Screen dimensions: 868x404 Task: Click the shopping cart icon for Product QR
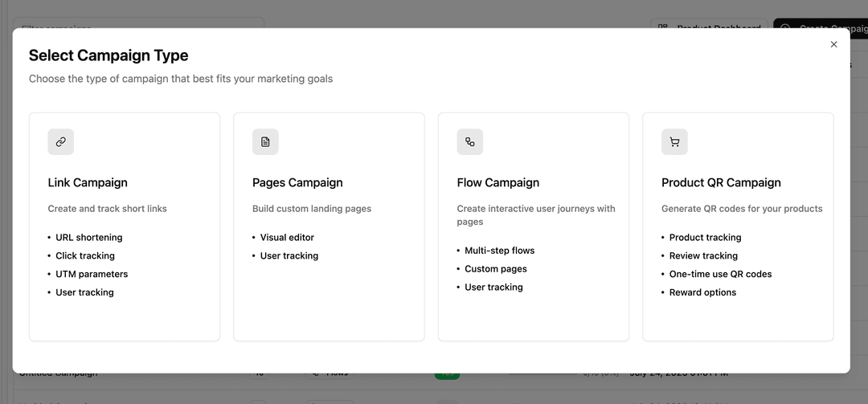pos(674,142)
